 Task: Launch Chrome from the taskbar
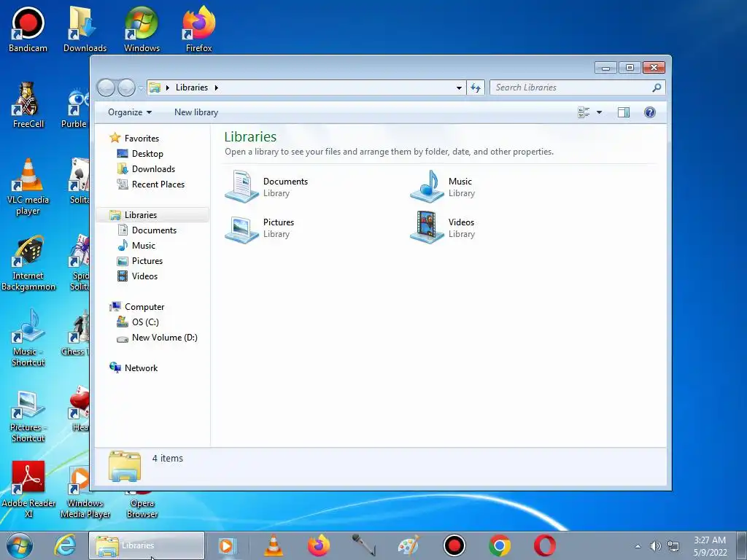499,545
